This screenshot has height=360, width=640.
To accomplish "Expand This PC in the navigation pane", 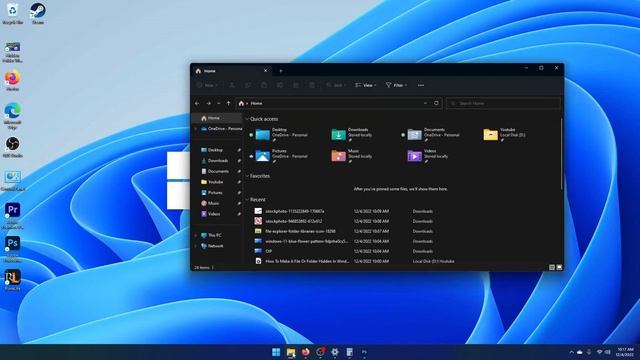I will point(196,236).
